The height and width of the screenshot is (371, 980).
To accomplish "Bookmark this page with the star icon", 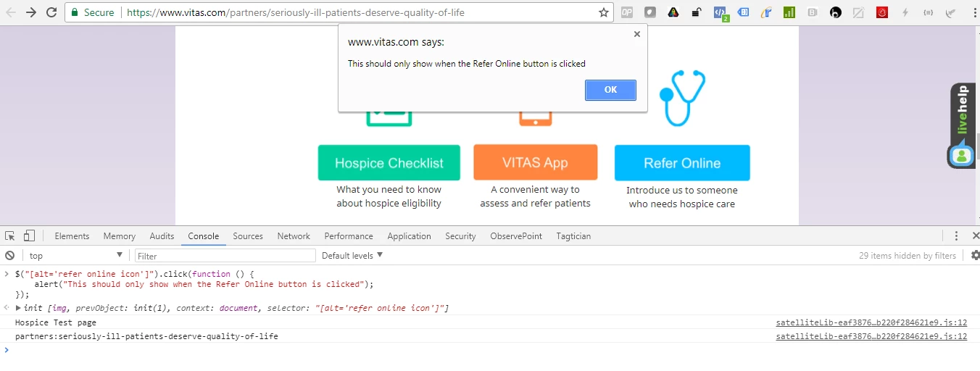I will [604, 12].
